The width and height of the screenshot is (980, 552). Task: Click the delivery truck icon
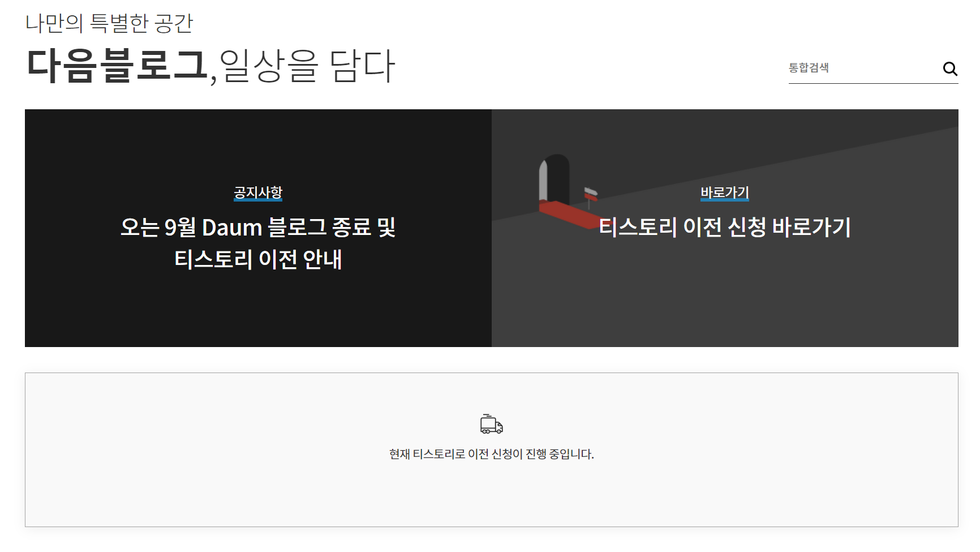pyautogui.click(x=492, y=424)
